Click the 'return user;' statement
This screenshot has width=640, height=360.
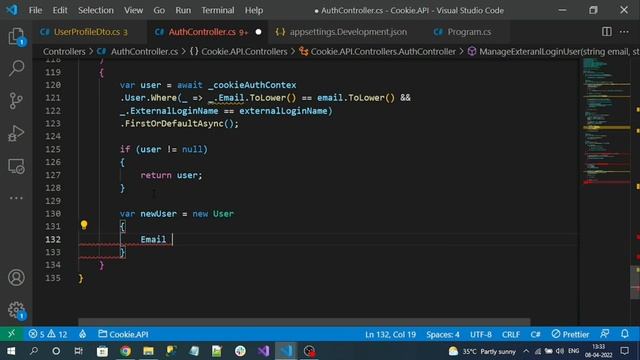171,175
